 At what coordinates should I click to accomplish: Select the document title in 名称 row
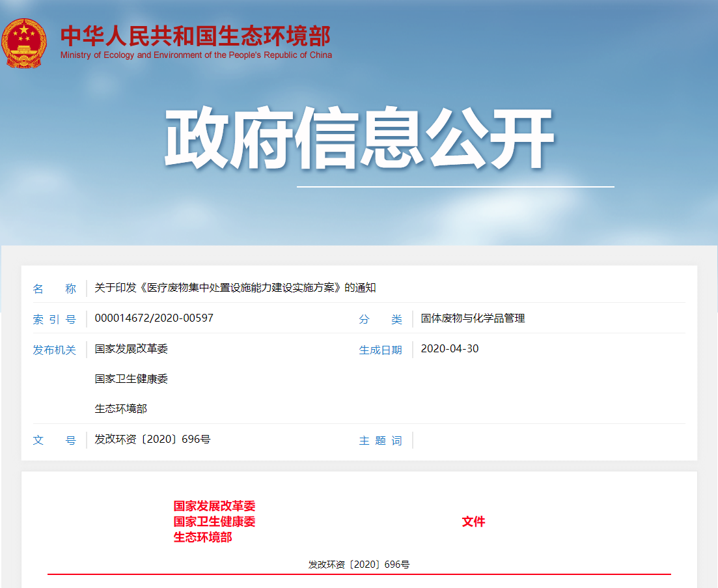pos(235,288)
